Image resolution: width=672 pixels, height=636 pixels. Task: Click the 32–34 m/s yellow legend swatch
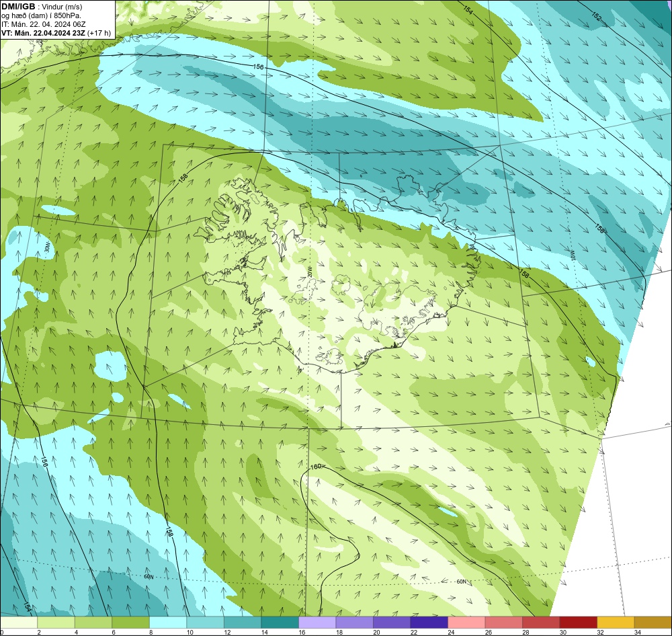click(x=616, y=623)
